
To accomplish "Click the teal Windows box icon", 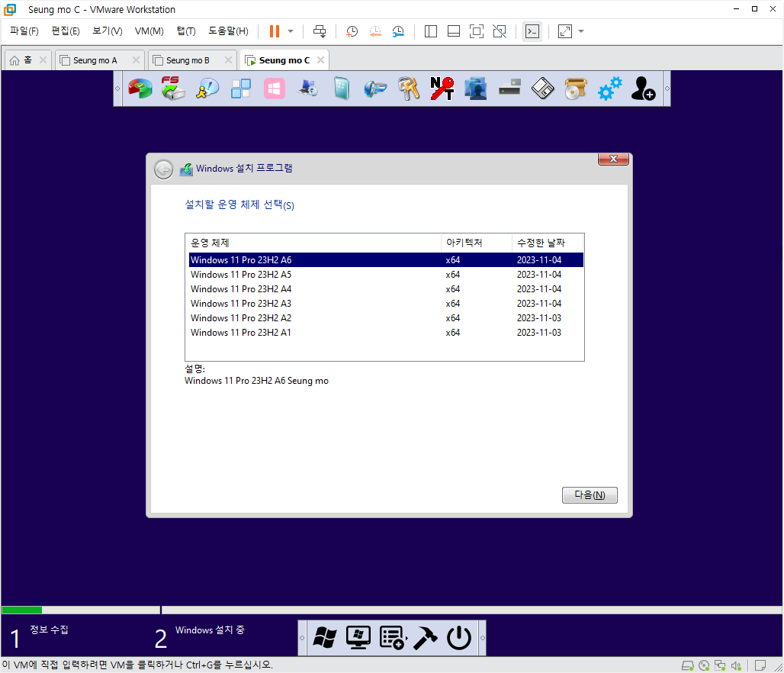I will [x=342, y=89].
